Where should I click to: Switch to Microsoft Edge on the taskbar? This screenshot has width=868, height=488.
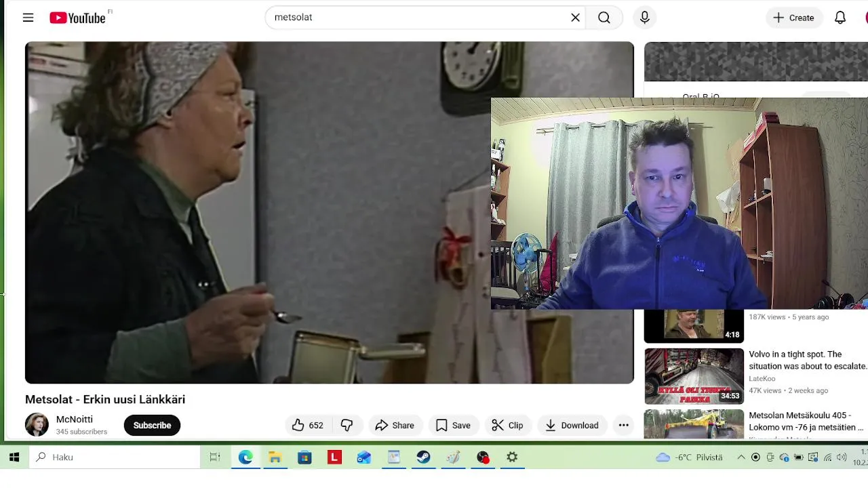click(245, 457)
